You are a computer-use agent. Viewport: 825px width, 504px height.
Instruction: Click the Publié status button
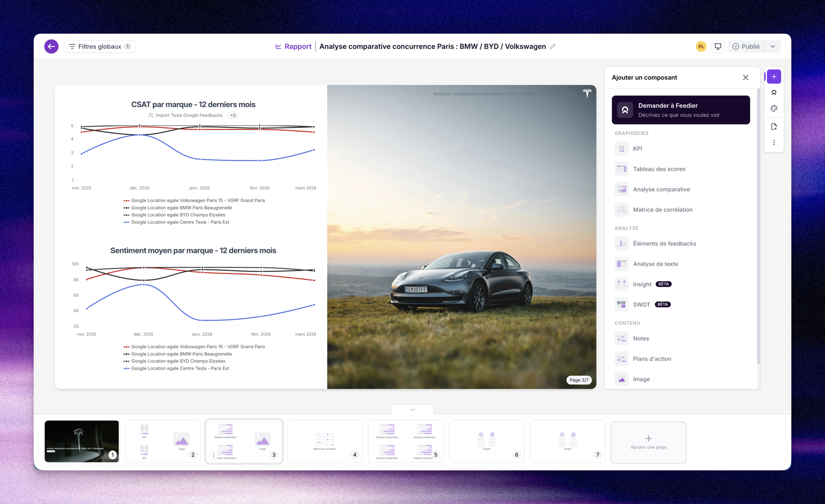pos(746,47)
